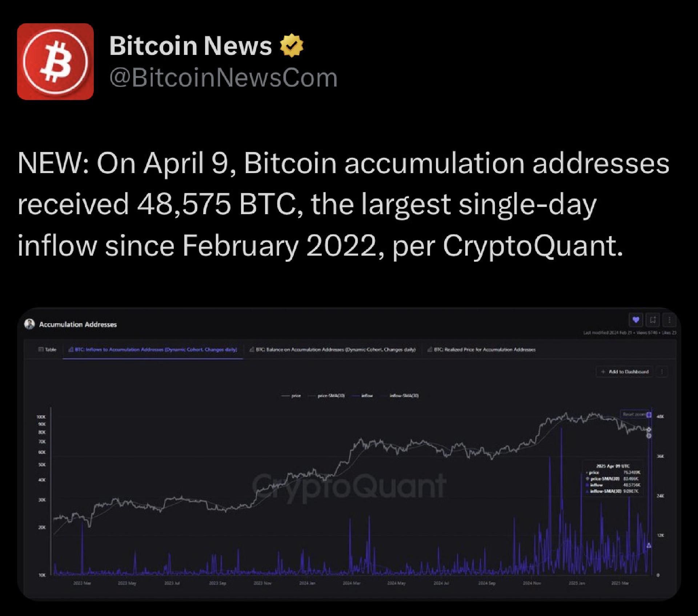The image size is (698, 616).
Task: Switch to the Table tab
Action: pos(48,349)
